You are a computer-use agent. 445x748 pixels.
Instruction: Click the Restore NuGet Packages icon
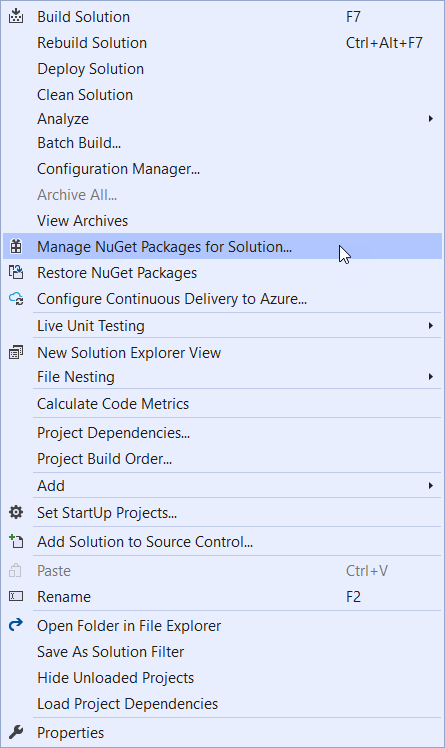tap(16, 272)
